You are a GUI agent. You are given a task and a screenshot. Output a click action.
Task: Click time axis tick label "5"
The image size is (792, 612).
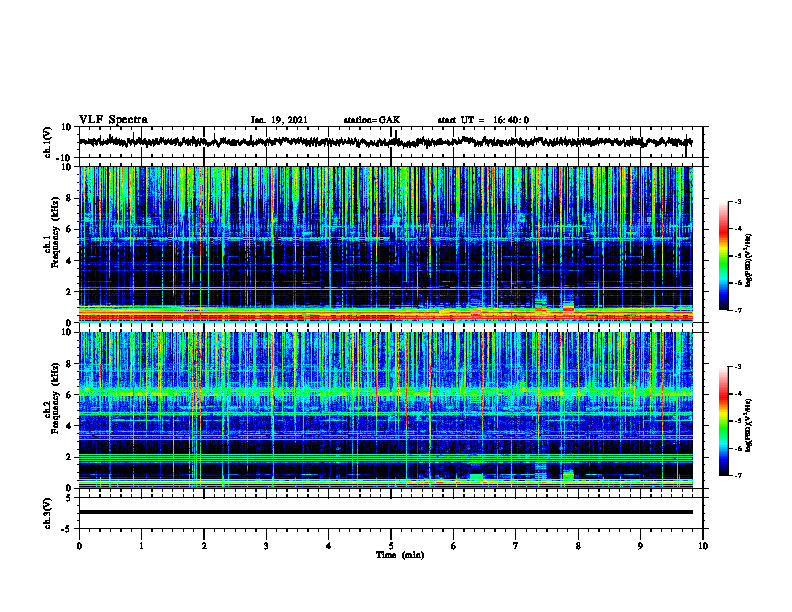tap(391, 546)
